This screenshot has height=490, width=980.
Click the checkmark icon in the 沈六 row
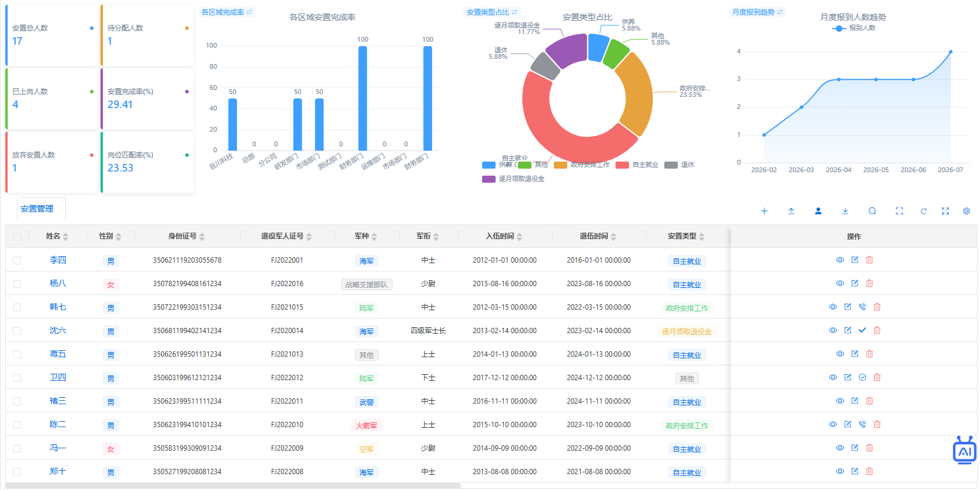[x=862, y=330]
